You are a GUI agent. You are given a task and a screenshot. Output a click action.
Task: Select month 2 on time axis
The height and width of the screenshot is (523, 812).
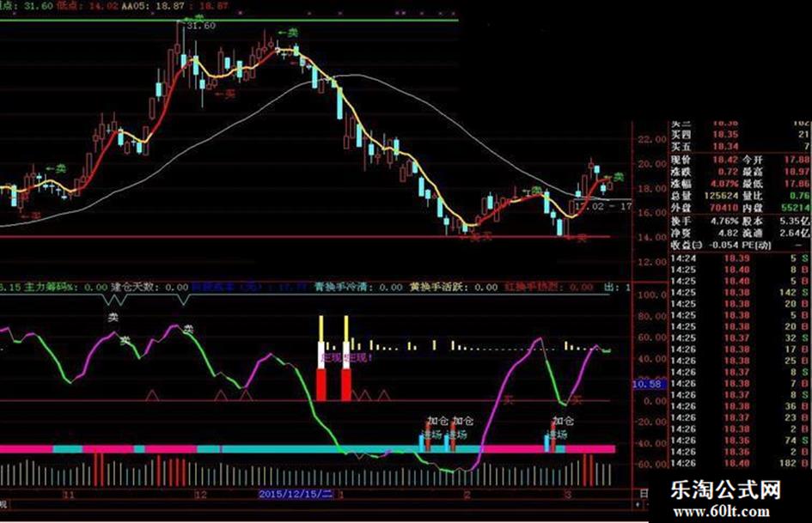[467, 495]
